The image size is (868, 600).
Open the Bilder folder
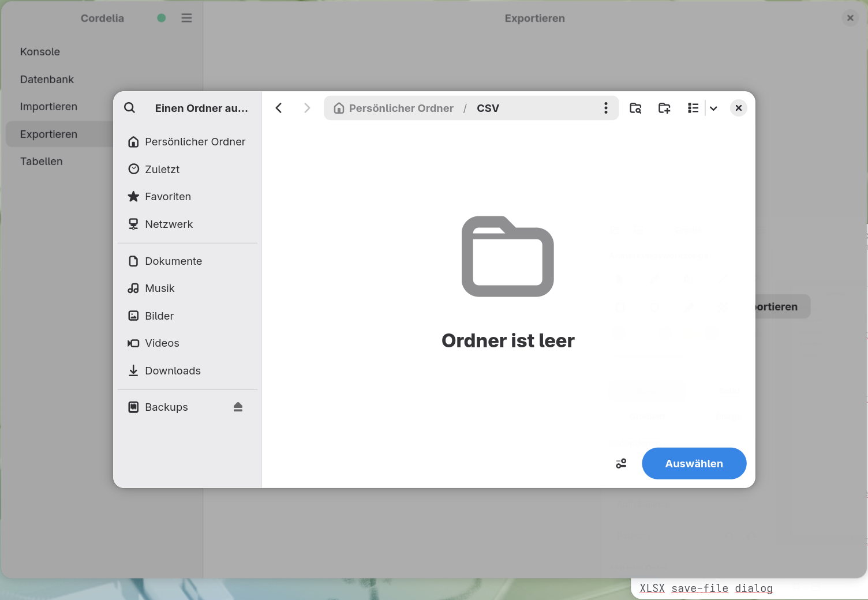188,316
